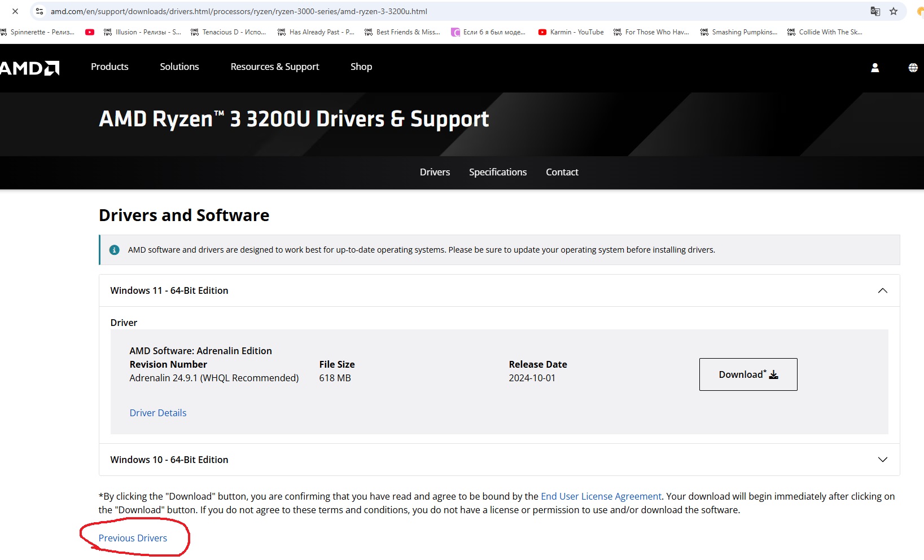Open the Spinnerette bookmark
The width and height of the screenshot is (924, 560).
pos(37,32)
